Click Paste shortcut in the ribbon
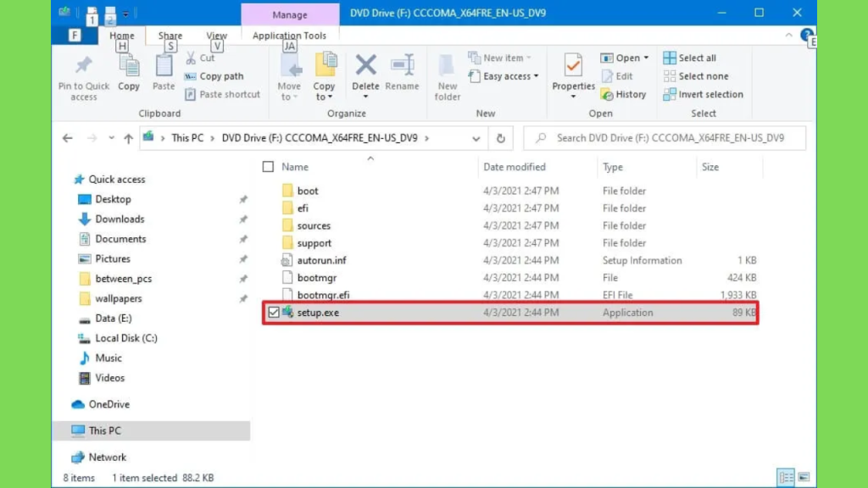Screen dimensions: 868x488 pos(223,94)
